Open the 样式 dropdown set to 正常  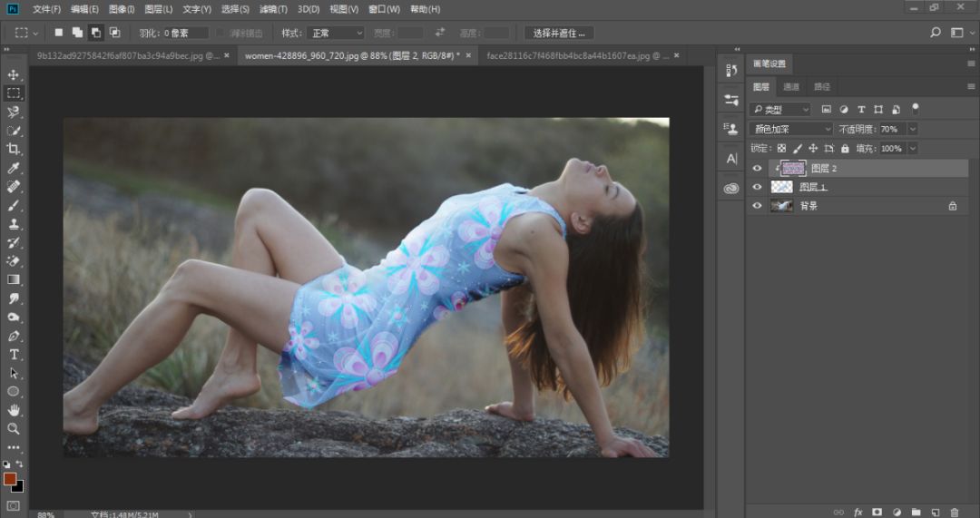(x=334, y=33)
